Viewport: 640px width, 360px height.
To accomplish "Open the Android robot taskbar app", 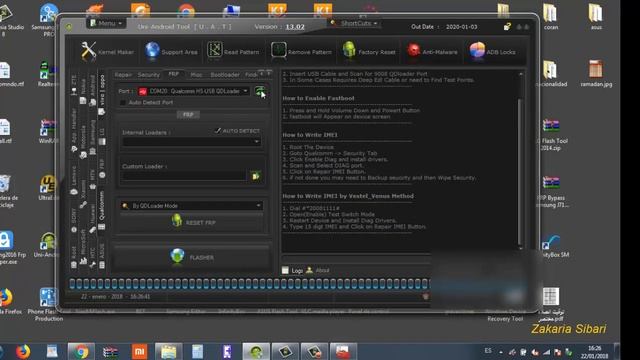I will click(256, 351).
